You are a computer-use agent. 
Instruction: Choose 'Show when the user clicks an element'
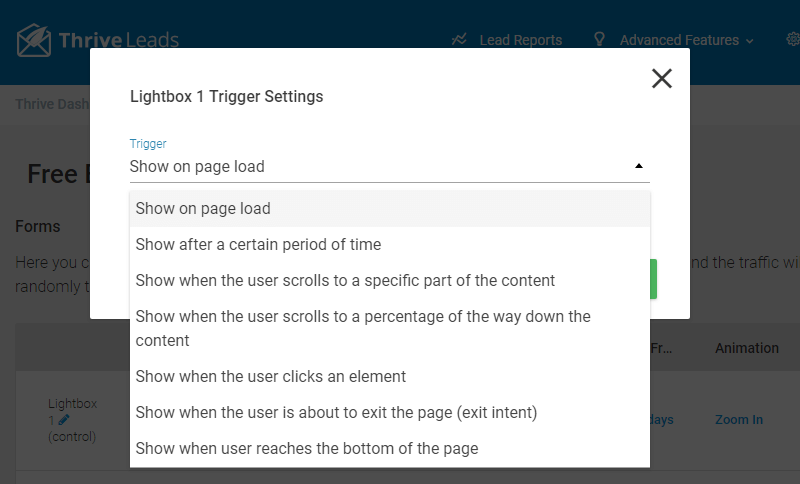click(x=390, y=376)
